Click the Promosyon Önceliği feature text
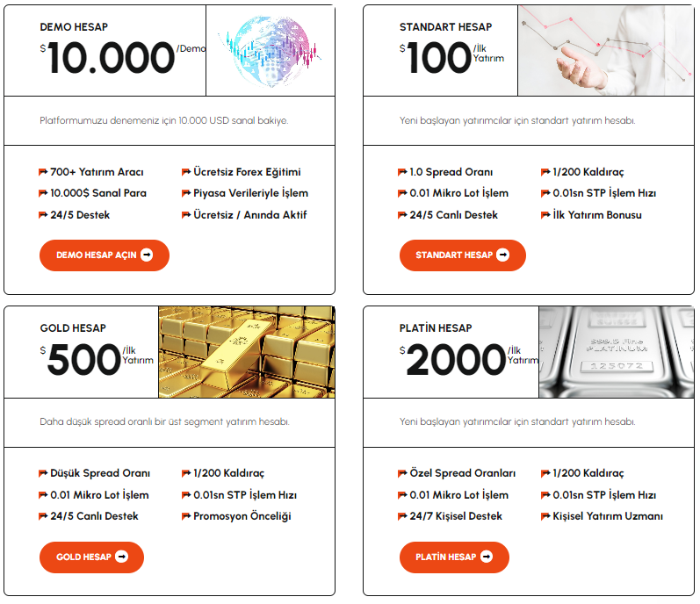The image size is (700, 604). point(242,516)
